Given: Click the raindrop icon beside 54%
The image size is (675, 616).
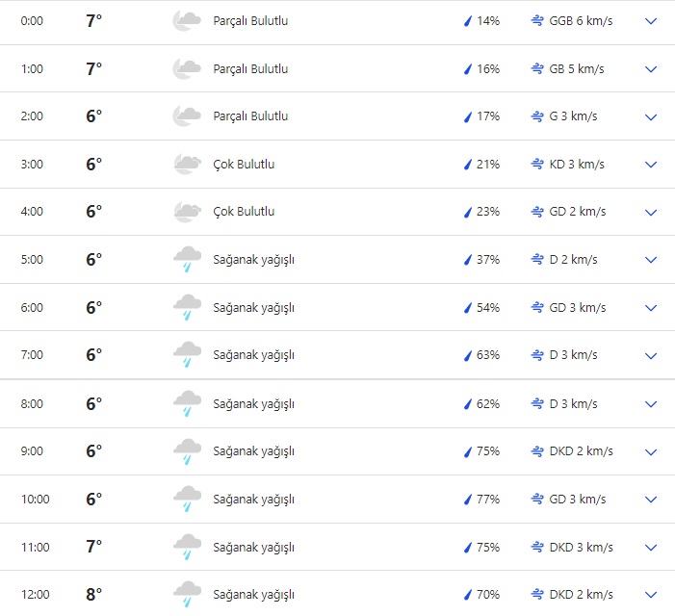Looking at the screenshot, I should click(x=468, y=308).
